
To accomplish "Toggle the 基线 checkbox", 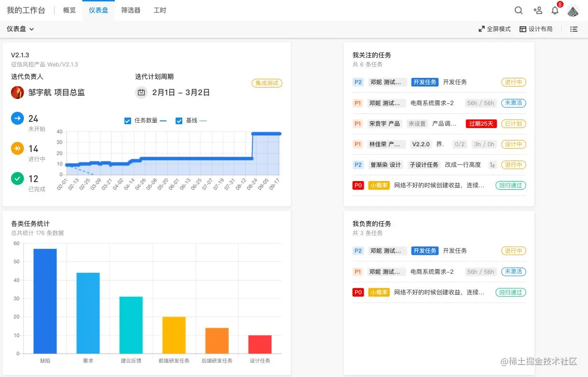I will 179,121.
